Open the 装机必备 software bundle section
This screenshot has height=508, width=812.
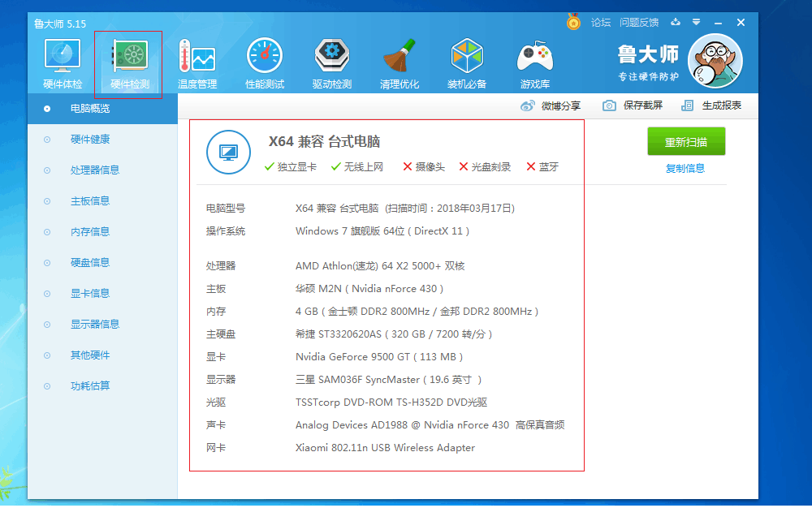[466, 61]
